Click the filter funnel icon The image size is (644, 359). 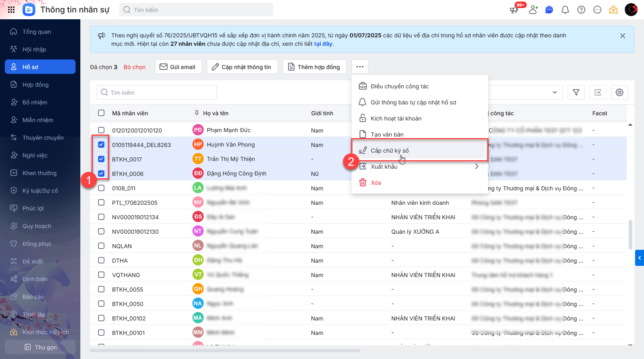(x=576, y=92)
